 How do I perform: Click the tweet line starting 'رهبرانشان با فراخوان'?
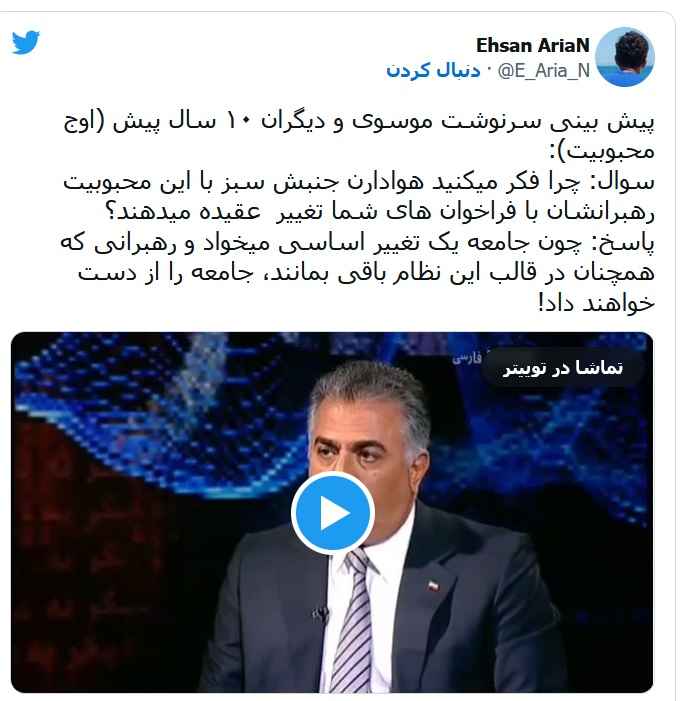pyautogui.click(x=380, y=212)
